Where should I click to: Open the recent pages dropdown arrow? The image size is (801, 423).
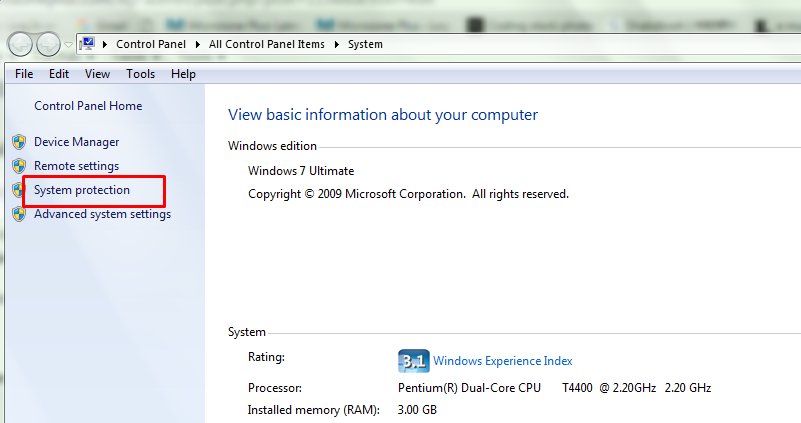(68, 45)
